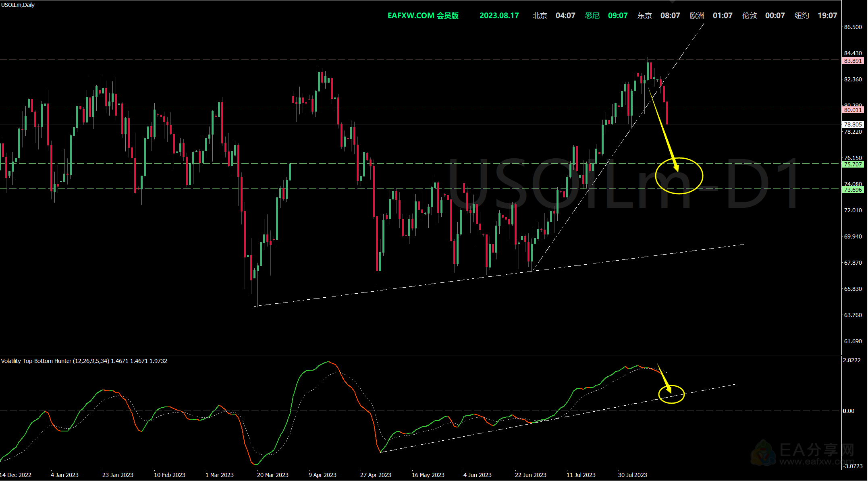The image size is (868, 481).
Task: Click the 14 Dec 2022 date label
Action: click(16, 475)
